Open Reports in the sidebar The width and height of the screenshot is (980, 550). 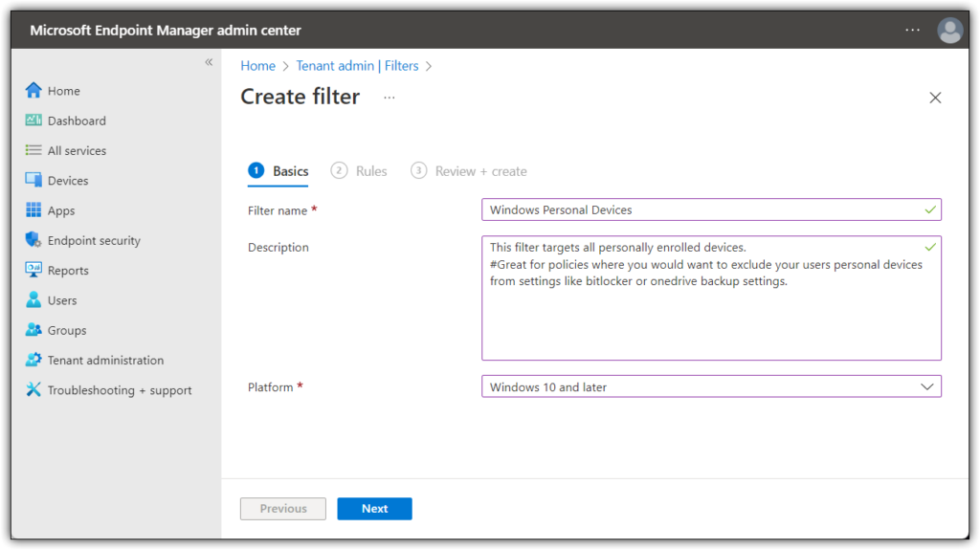point(68,271)
